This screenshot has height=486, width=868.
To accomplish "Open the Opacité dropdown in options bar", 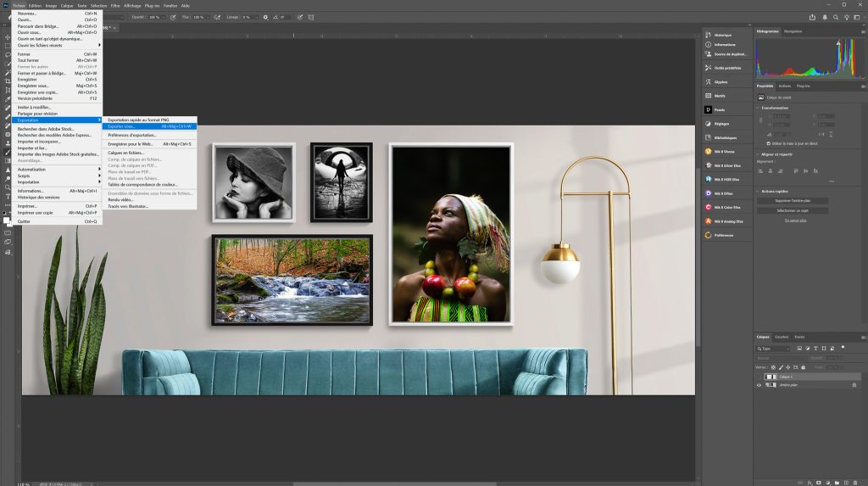I will click(164, 17).
